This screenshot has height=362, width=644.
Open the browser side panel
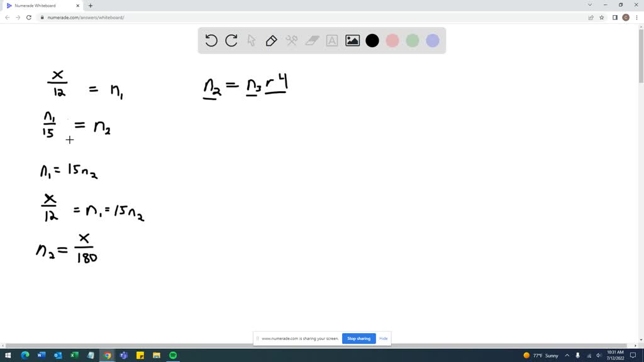point(615,18)
